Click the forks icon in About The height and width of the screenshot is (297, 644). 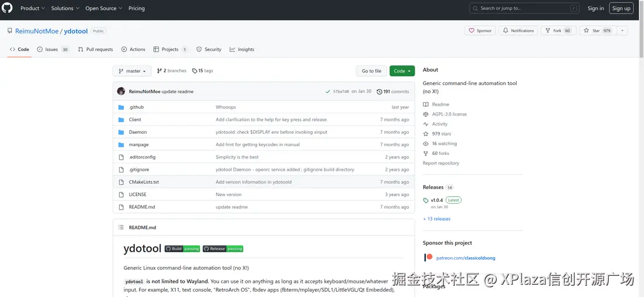tap(426, 153)
